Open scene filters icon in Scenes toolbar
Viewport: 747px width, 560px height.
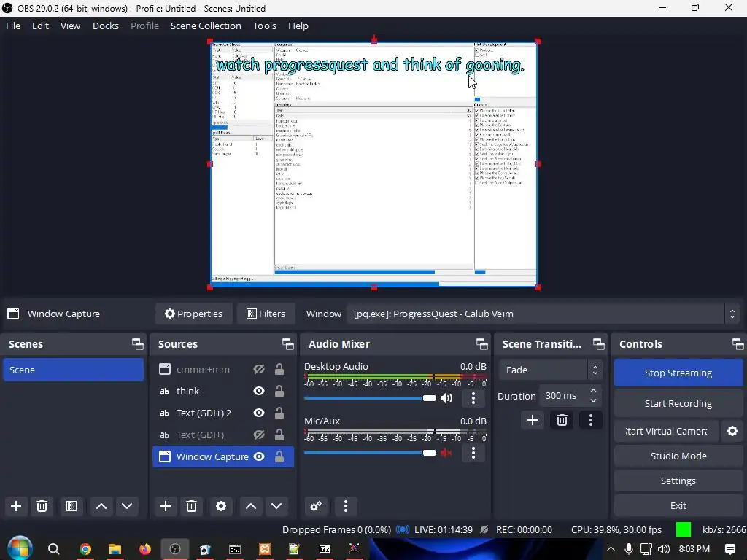(x=71, y=506)
